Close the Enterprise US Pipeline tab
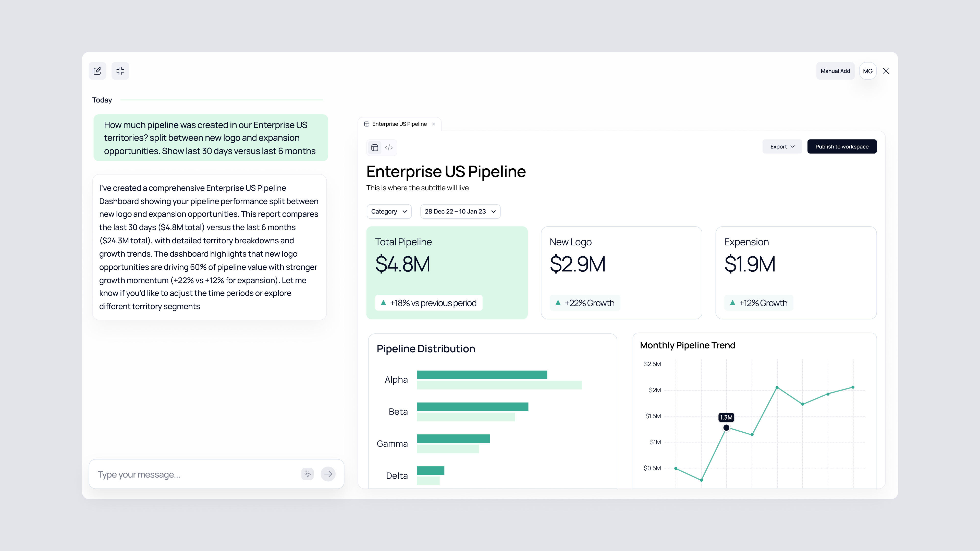This screenshot has height=551, width=980. [433, 124]
